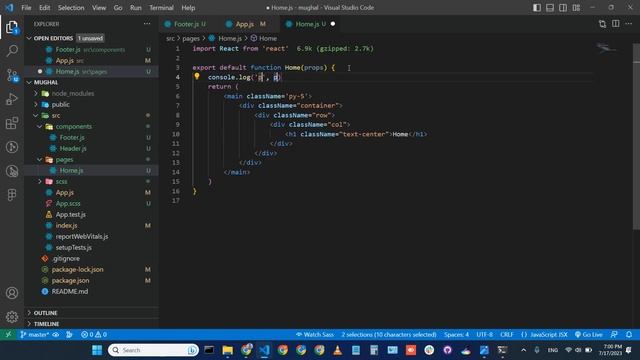Change indentation Spaces: 4
Viewport: 640px width, 360px height.
click(456, 334)
